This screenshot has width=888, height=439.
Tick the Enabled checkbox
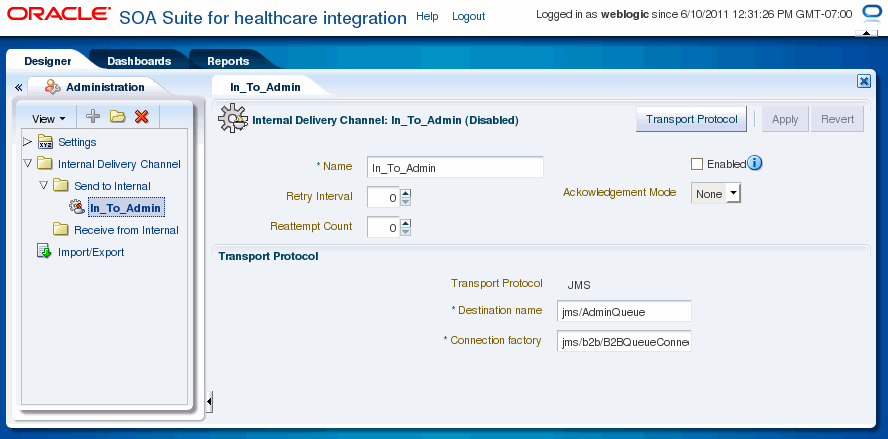[x=697, y=164]
